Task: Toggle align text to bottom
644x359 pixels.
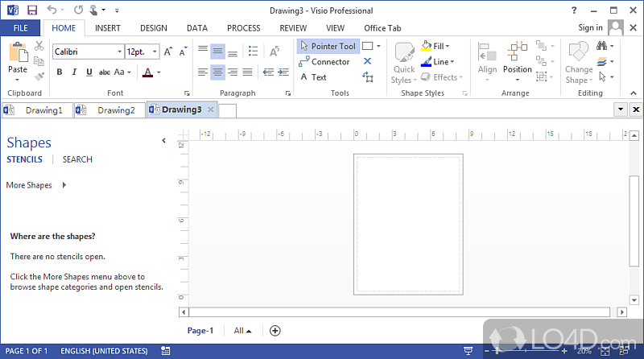Action: coord(233,52)
